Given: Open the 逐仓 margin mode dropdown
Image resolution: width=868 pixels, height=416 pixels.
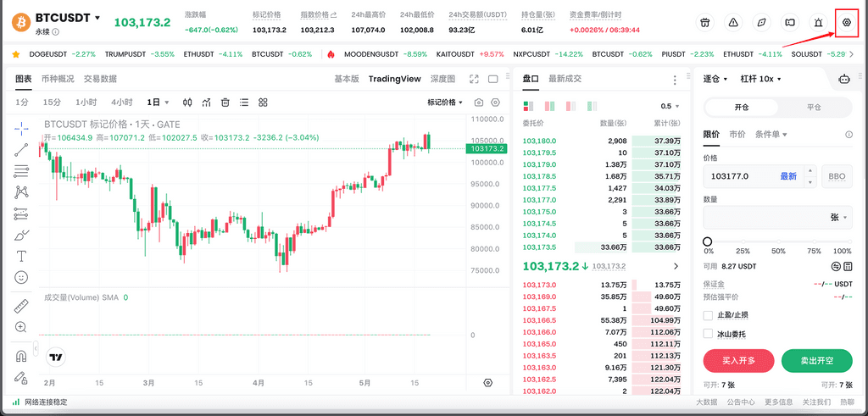Looking at the screenshot, I should tap(716, 79).
